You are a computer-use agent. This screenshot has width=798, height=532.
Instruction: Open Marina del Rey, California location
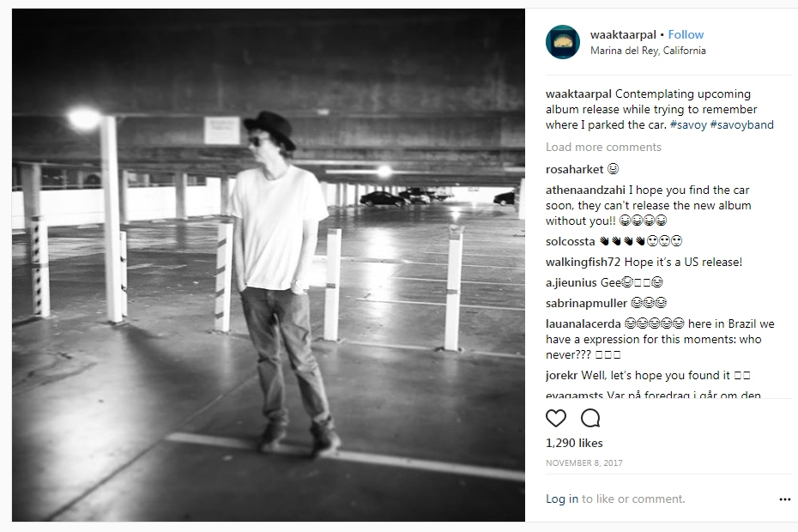click(x=648, y=51)
